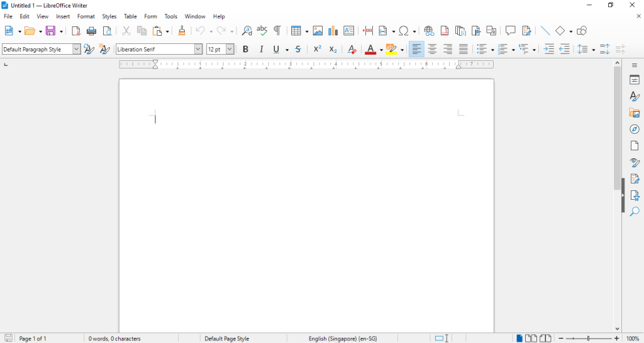Image resolution: width=644 pixels, height=343 pixels.
Task: Click the New document icon
Action: pos(9,31)
